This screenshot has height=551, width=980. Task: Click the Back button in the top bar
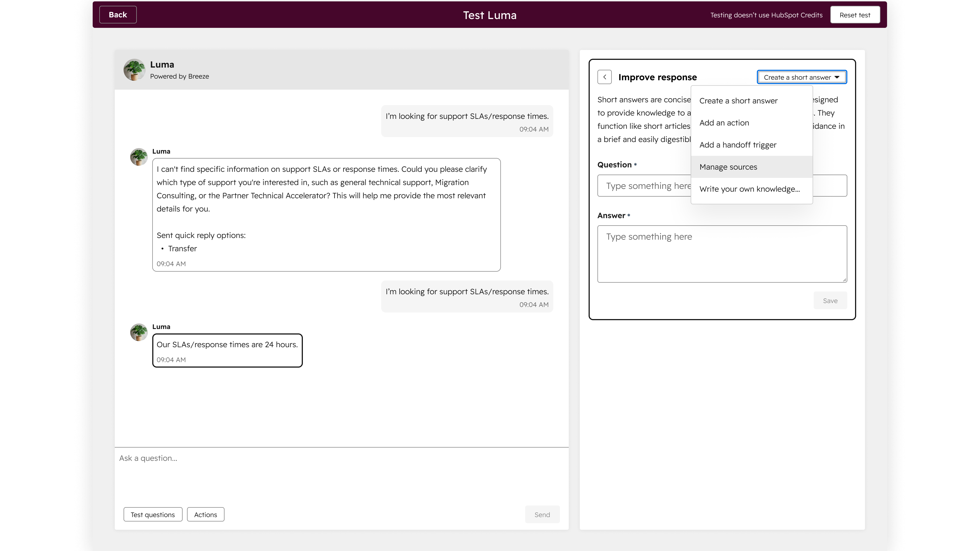pyautogui.click(x=118, y=14)
